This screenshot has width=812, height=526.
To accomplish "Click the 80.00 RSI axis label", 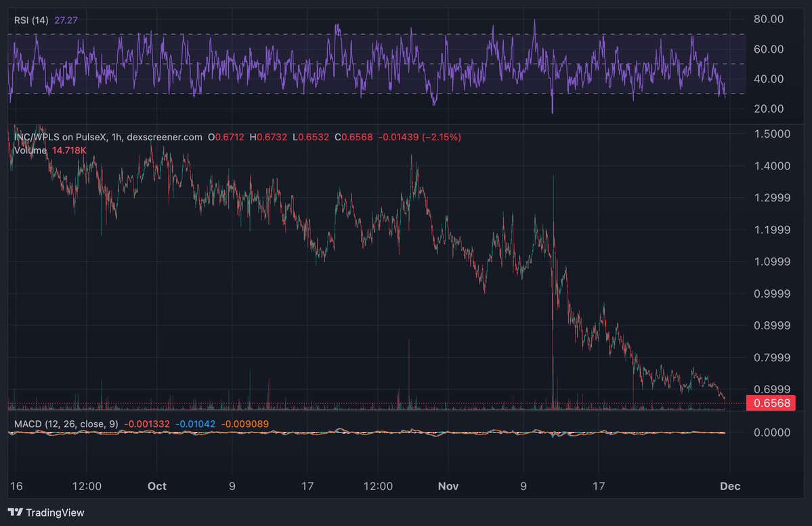I will (769, 19).
